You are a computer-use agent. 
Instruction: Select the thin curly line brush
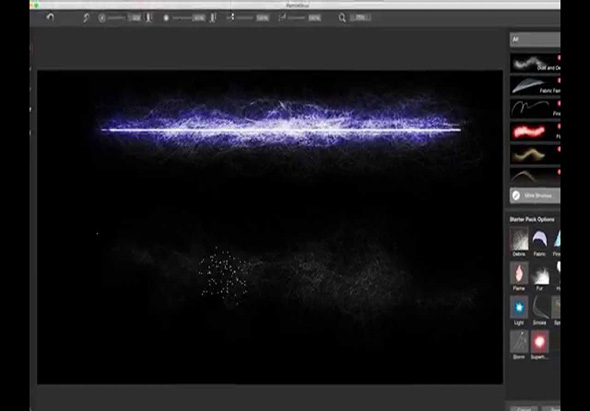pyautogui.click(x=535, y=108)
